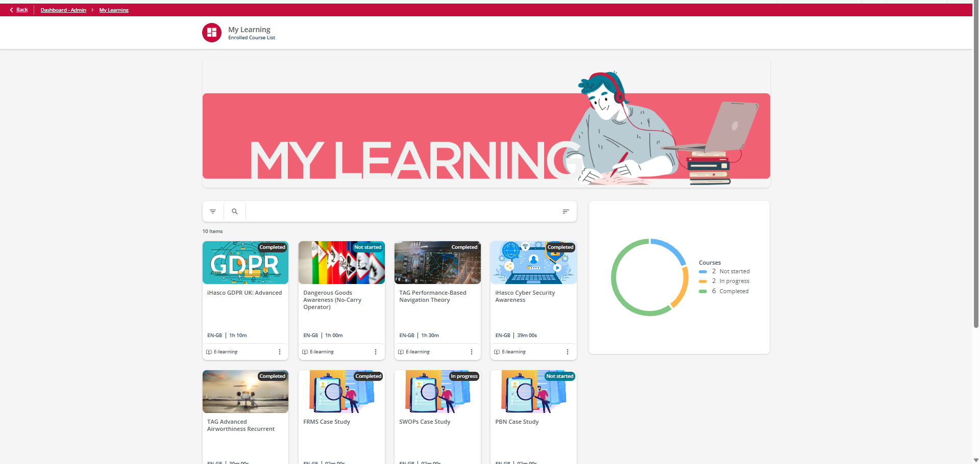The image size is (980, 464).
Task: Select My Learning breadcrumb item
Action: 114,10
